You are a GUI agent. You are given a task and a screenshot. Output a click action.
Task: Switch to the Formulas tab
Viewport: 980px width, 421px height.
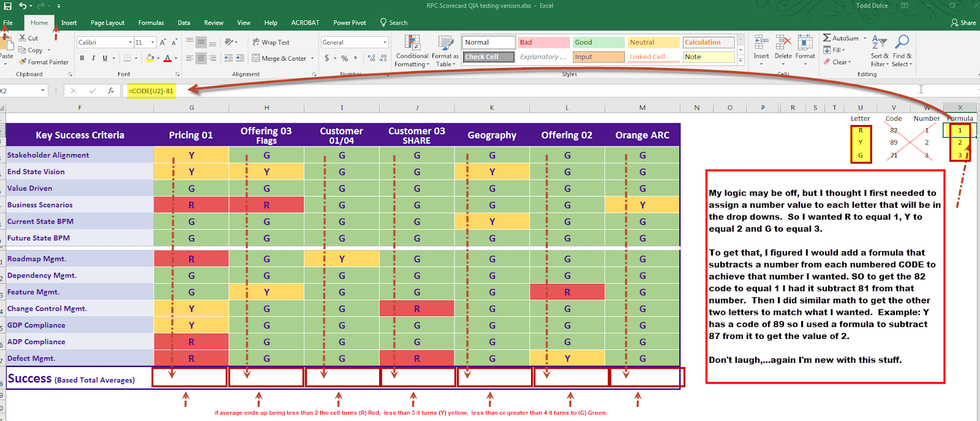151,23
